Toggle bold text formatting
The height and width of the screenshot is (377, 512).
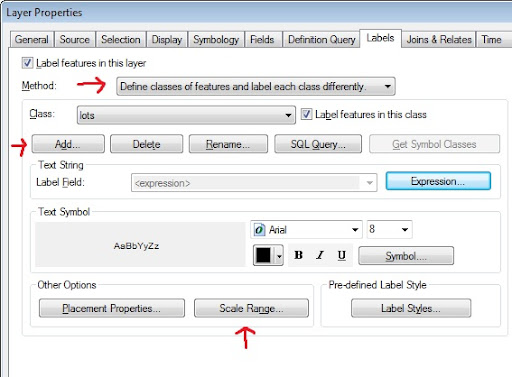(x=298, y=255)
